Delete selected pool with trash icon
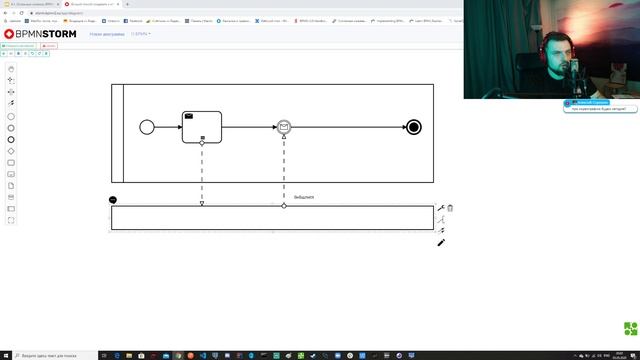The width and height of the screenshot is (640, 360). [450, 208]
